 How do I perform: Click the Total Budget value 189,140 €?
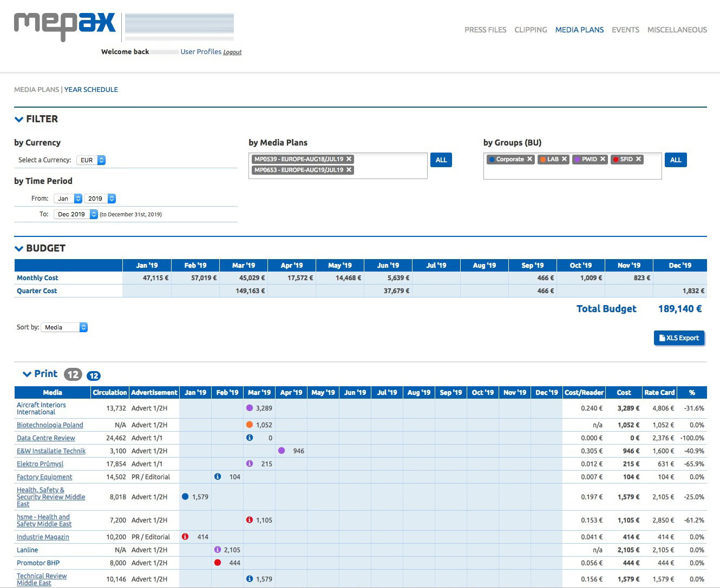[680, 309]
